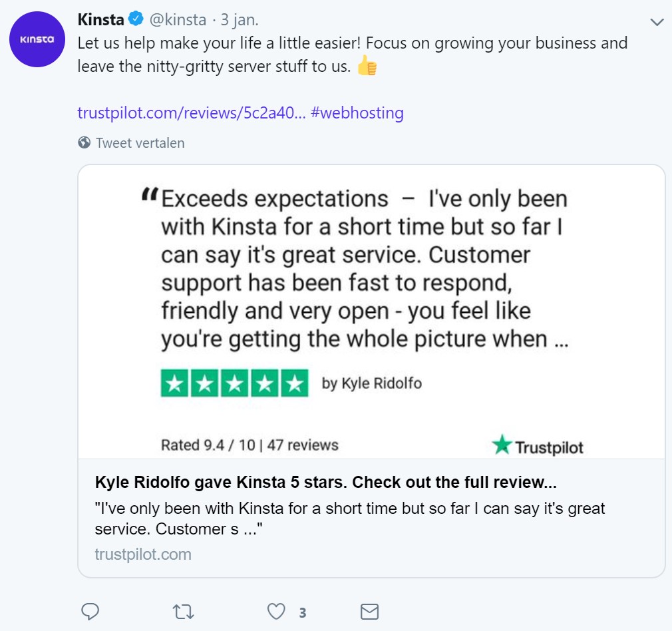
Task: Click the thumbs up emoji in tweet
Action: tap(367, 67)
